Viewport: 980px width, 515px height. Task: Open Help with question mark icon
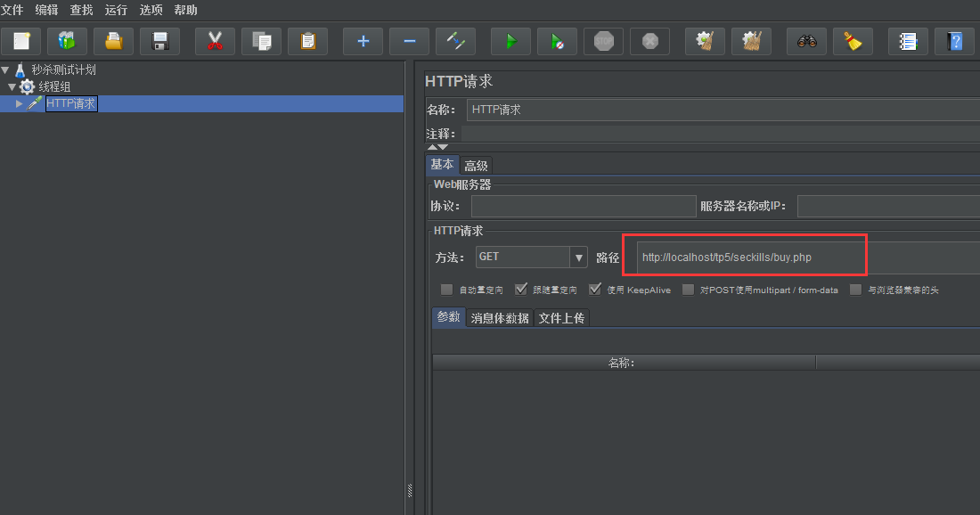pos(954,41)
